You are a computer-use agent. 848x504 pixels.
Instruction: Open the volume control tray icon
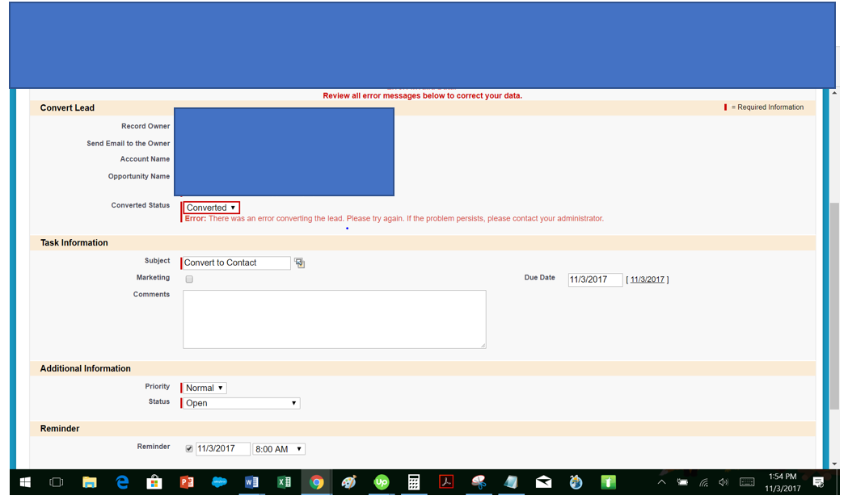(x=724, y=482)
